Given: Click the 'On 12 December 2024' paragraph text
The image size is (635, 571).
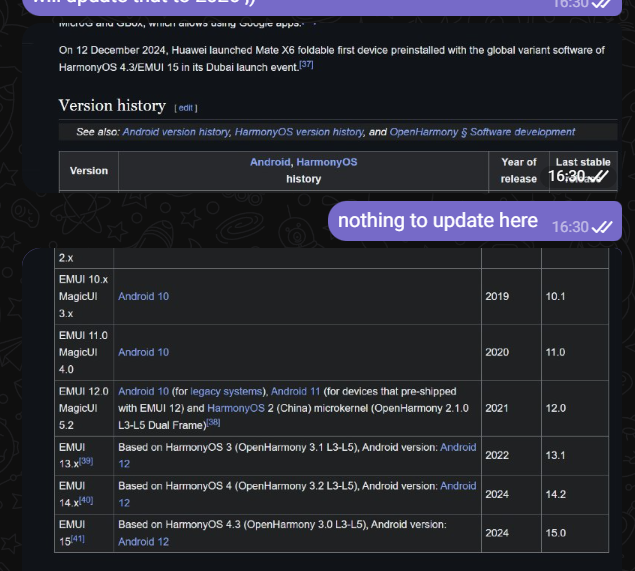Looking at the screenshot, I should tap(332, 59).
